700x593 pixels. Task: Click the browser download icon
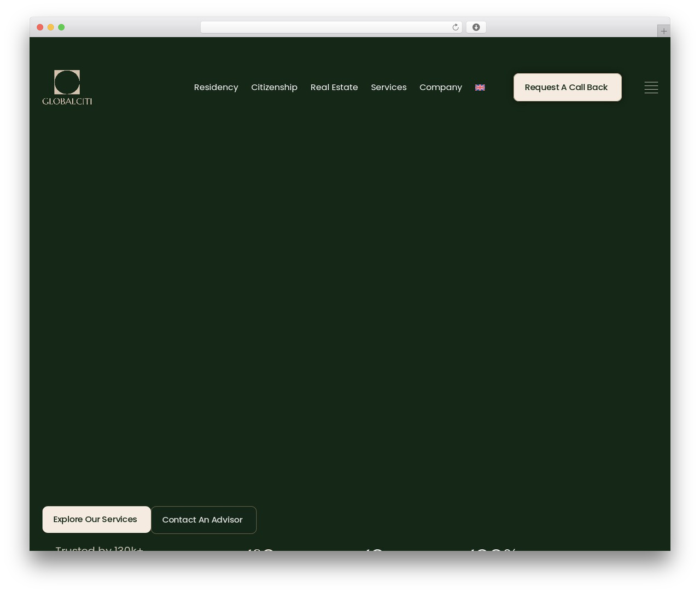click(476, 27)
